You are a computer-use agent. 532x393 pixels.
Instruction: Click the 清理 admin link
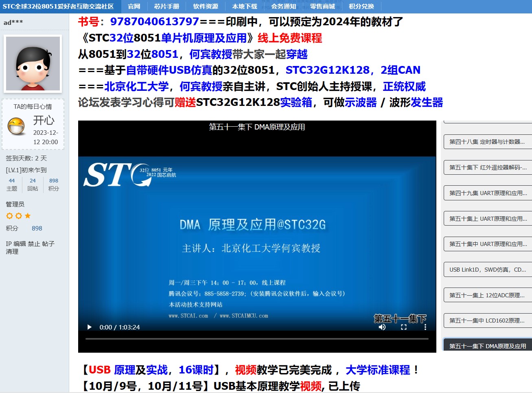click(x=12, y=251)
